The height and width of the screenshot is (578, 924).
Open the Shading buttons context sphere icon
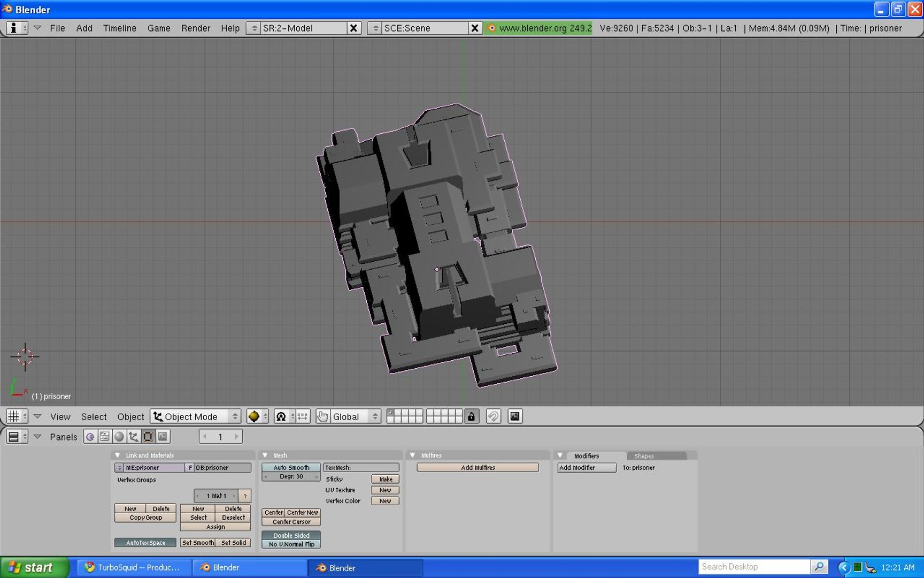click(x=119, y=437)
